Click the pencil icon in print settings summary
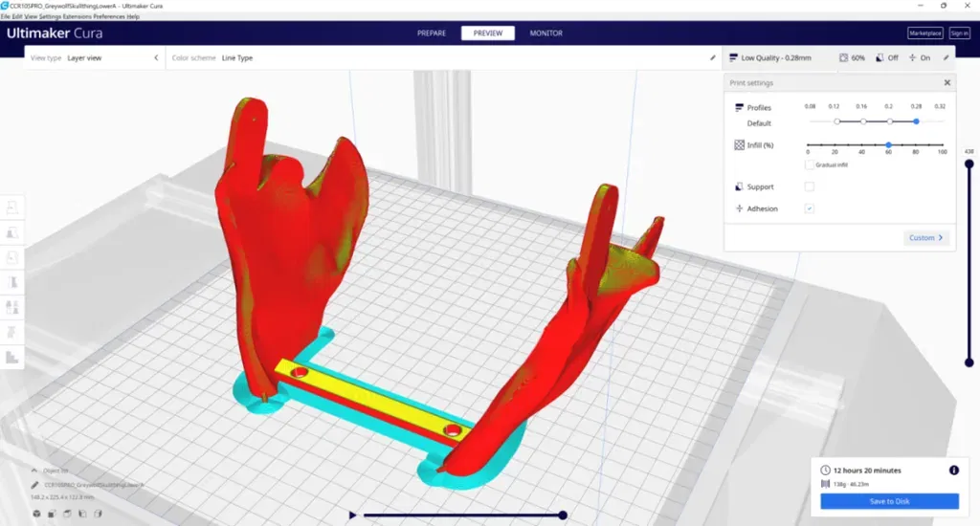980x526 pixels. 947,57
